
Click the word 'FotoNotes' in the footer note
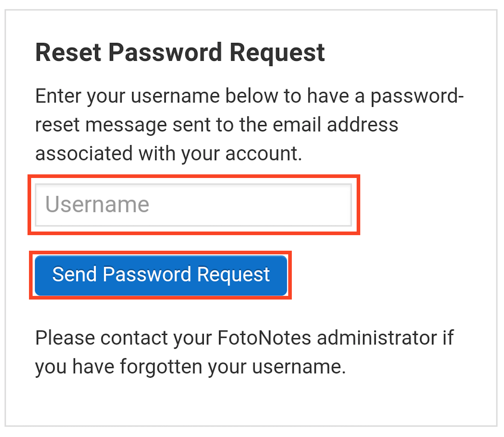coord(264,338)
